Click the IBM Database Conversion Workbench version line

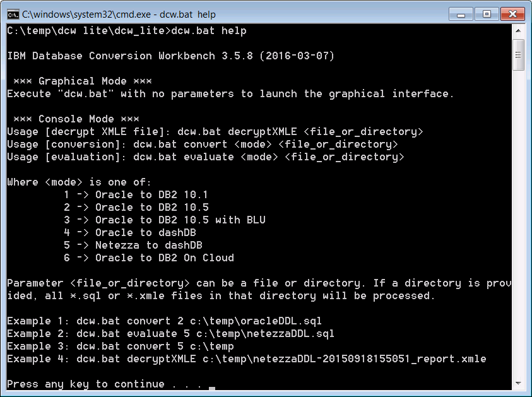coord(170,56)
